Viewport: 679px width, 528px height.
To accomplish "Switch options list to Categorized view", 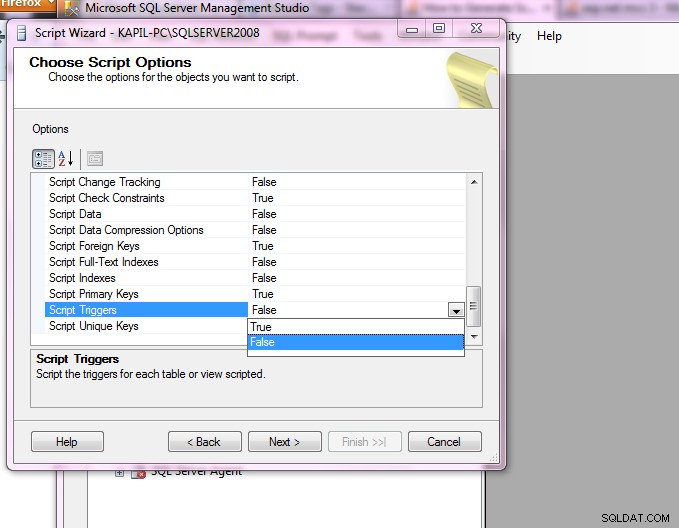I will pyautogui.click(x=43, y=159).
